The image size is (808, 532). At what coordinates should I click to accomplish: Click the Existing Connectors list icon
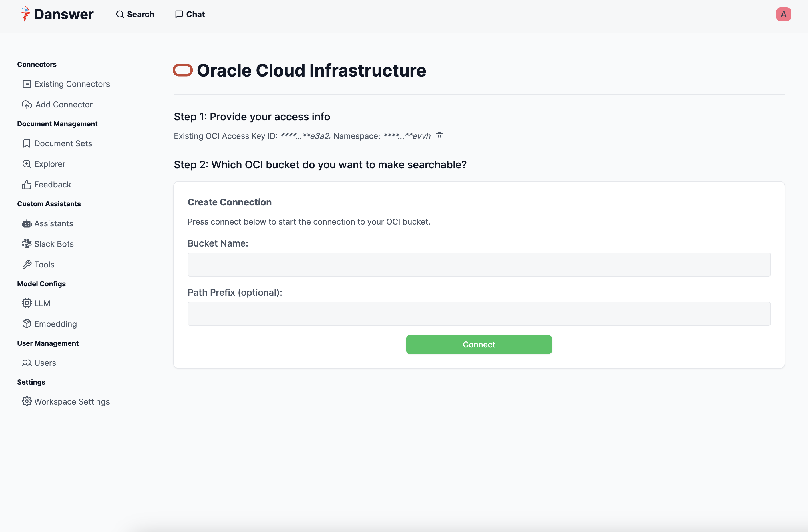[x=27, y=84]
